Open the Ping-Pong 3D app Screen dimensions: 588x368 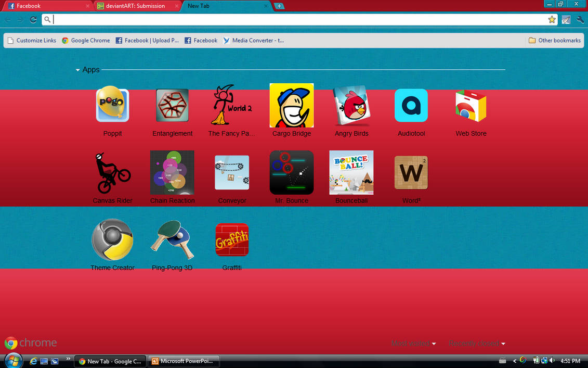[172, 239]
